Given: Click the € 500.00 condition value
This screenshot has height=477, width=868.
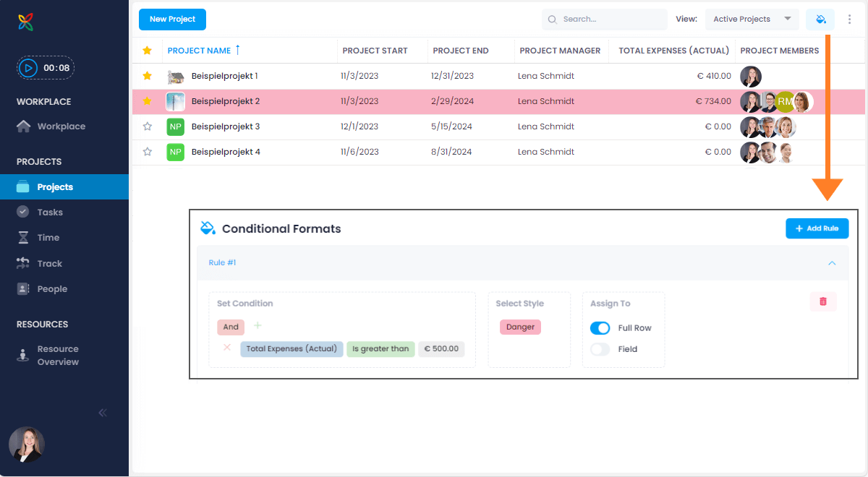Looking at the screenshot, I should [441, 349].
